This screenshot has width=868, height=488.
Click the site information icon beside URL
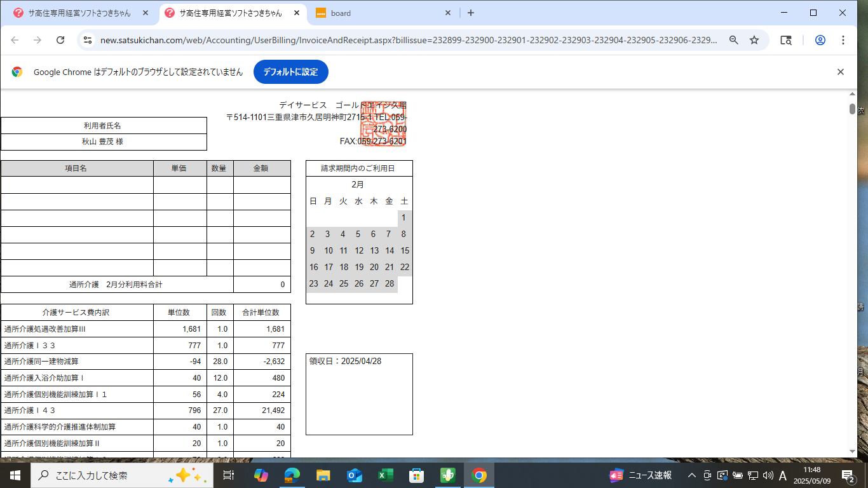coord(88,40)
